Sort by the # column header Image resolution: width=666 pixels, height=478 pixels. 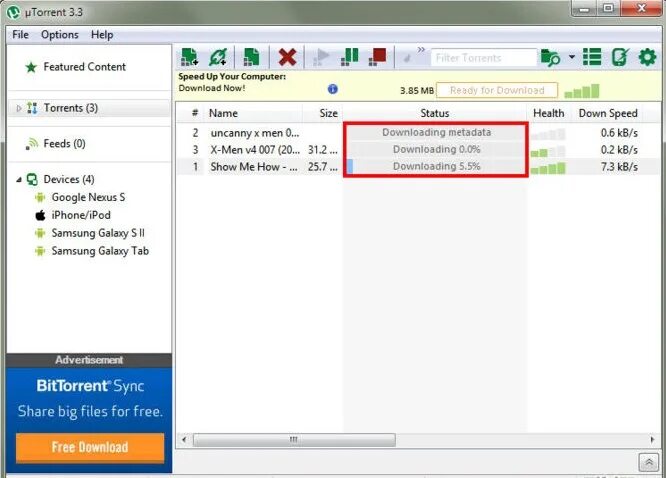(195, 113)
